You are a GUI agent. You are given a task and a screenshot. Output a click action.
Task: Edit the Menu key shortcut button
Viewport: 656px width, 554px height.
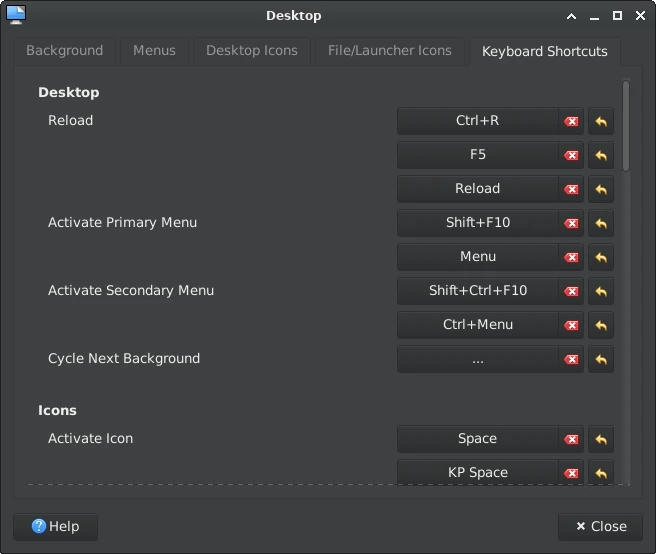478,257
